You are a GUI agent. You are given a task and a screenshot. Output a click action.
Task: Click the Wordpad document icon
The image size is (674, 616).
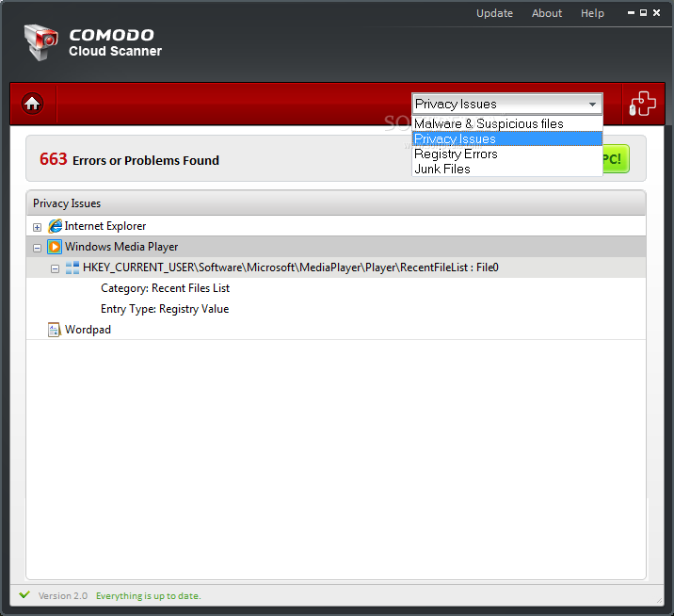coord(55,330)
